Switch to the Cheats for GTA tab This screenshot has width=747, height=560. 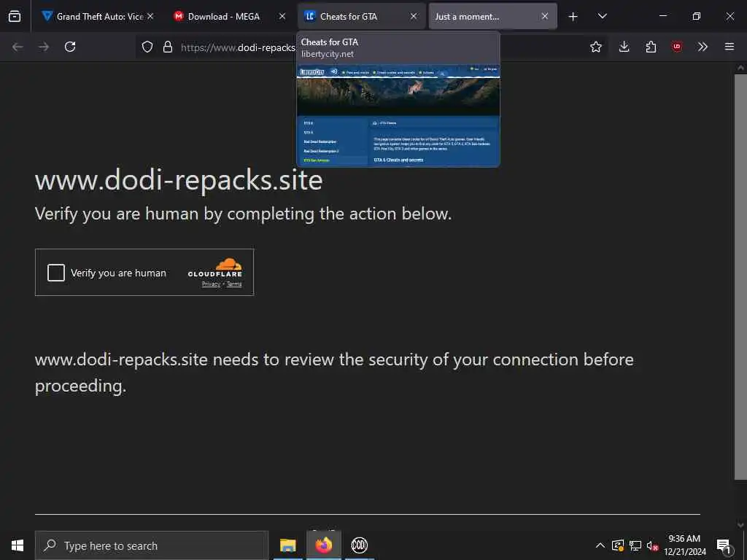pos(362,16)
